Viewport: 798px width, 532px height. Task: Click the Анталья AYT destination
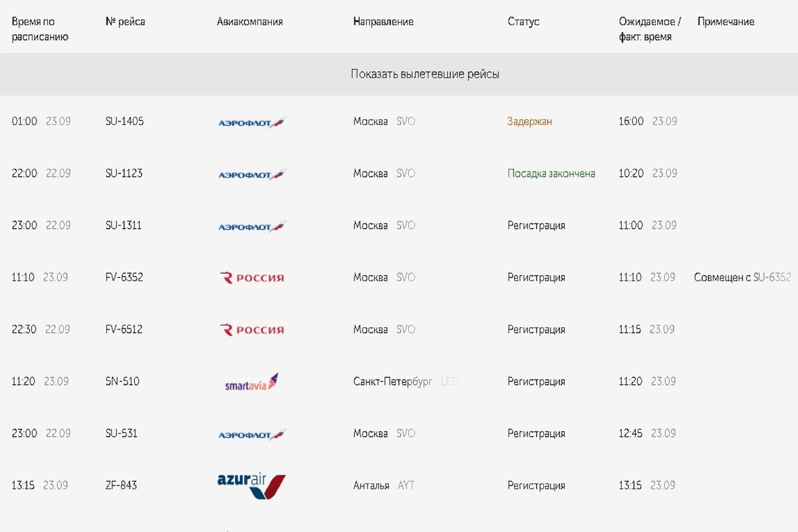[384, 485]
